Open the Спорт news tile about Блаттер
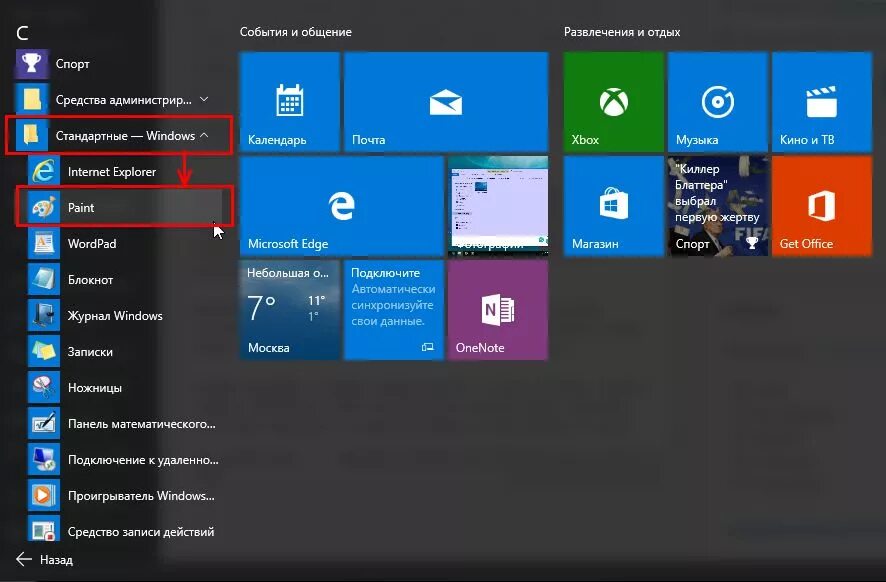 [x=718, y=206]
